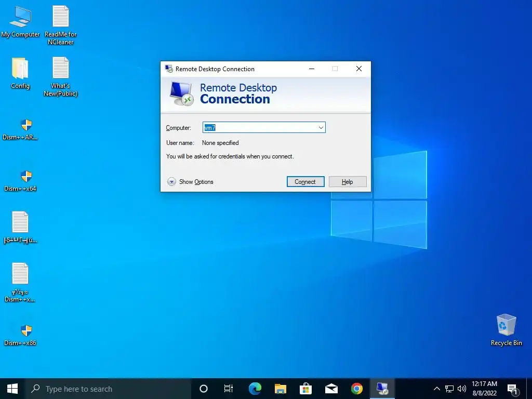Show hidden system tray icons
532x399 pixels.
coord(436,389)
